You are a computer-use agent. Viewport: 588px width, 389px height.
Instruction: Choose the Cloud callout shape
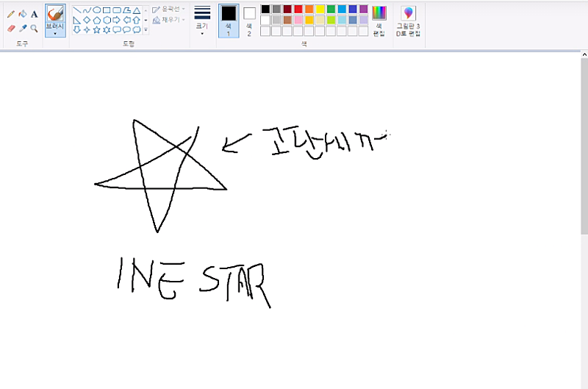pyautogui.click(x=137, y=29)
